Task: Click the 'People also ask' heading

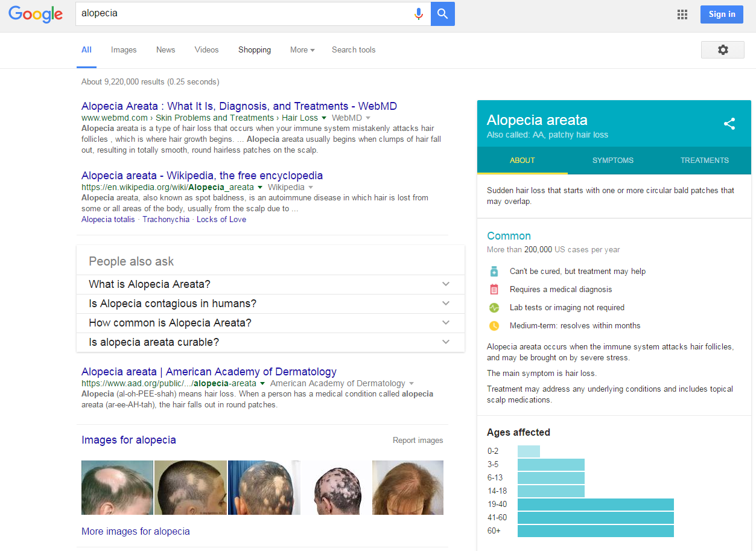Action: [x=131, y=261]
